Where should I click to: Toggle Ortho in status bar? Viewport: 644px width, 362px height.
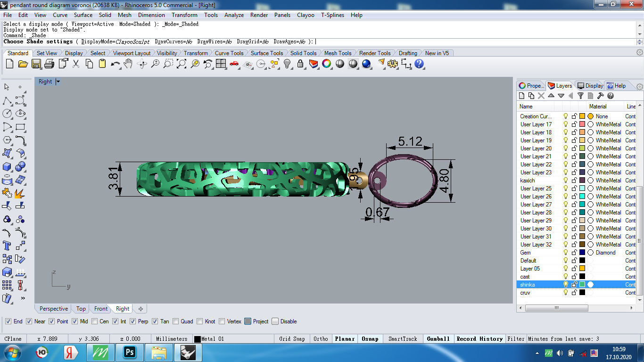pyautogui.click(x=321, y=339)
